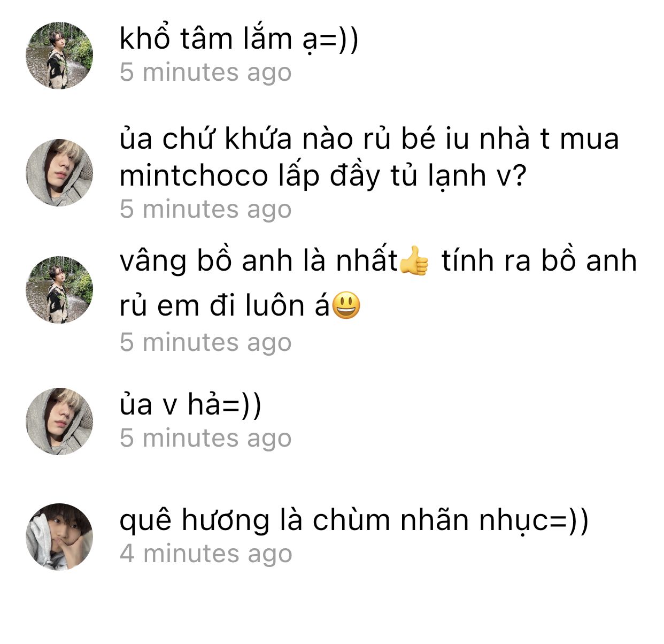
Task: Open profile picture next to mintchoco comment
Action: (x=59, y=173)
